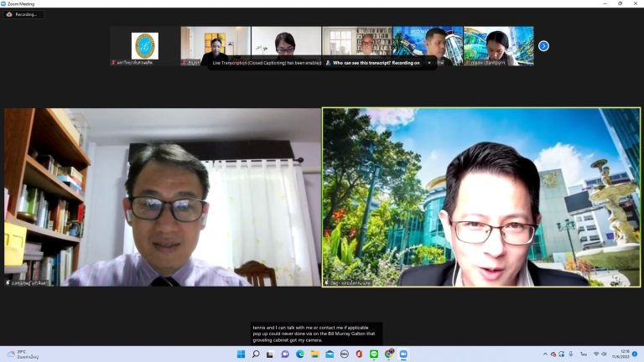Screen dimensions: 644x362
Task: Open the weather widget on the taskbar
Action: [x=25, y=354]
